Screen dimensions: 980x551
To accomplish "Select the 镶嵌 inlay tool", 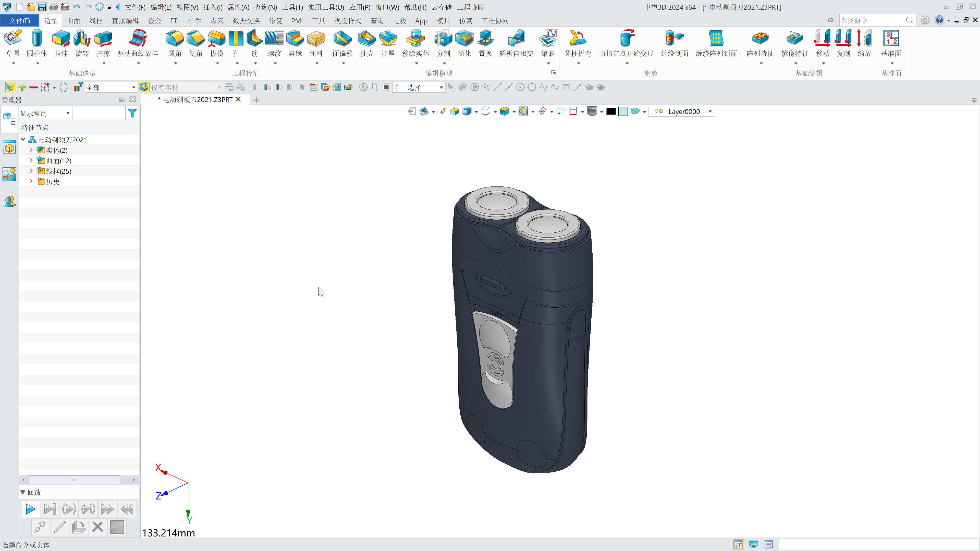I will click(547, 43).
